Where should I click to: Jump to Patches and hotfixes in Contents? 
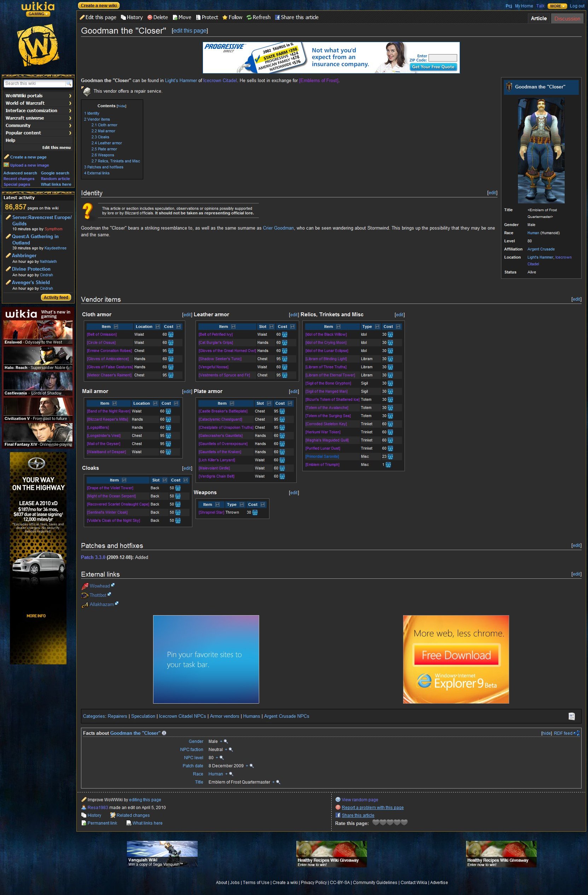tap(104, 167)
